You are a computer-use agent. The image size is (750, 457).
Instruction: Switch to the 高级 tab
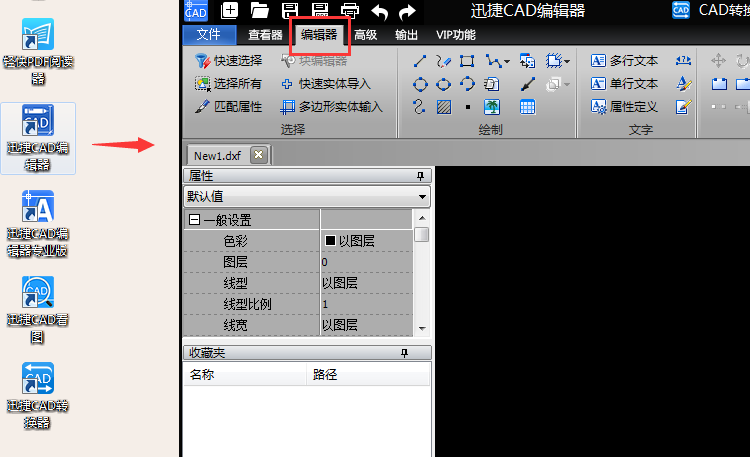click(366, 35)
